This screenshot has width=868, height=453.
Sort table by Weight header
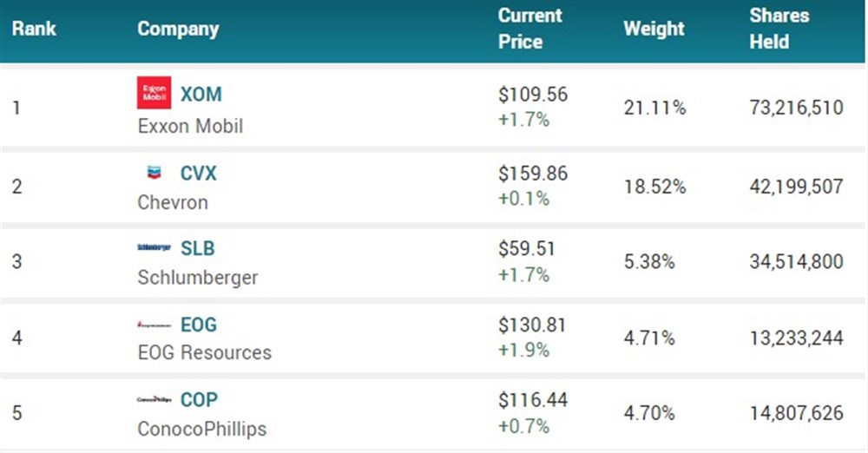[x=654, y=29]
